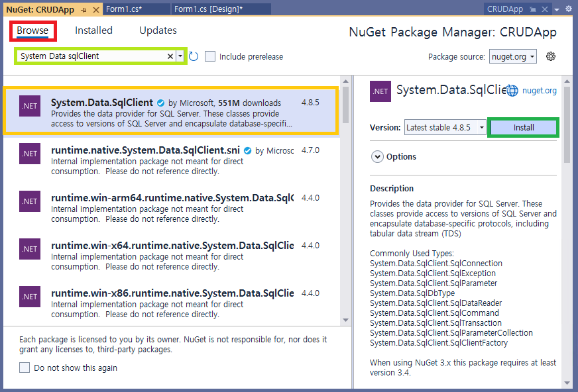The image size is (578, 392).
Task: Click package list scroll up arrow
Action: 345,81
